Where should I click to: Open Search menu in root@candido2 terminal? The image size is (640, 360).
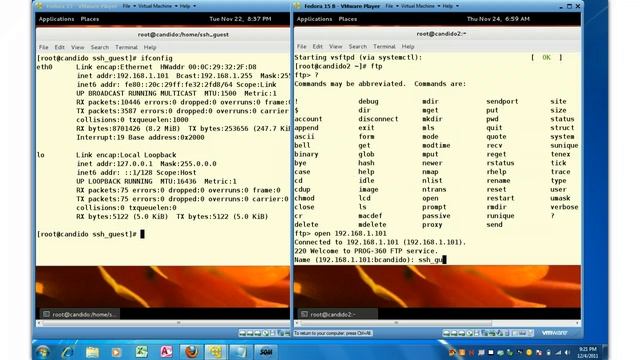[x=358, y=47]
